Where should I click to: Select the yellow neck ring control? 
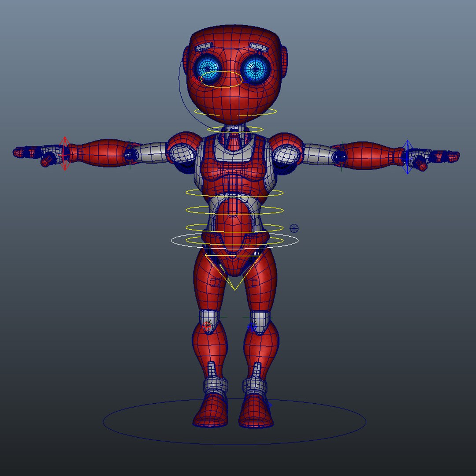(235, 129)
